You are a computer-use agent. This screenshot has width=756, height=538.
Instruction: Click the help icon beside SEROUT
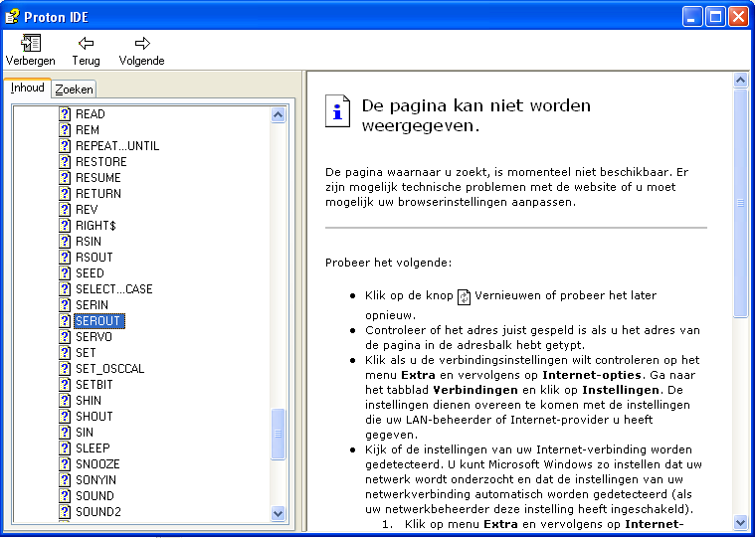pos(65,321)
